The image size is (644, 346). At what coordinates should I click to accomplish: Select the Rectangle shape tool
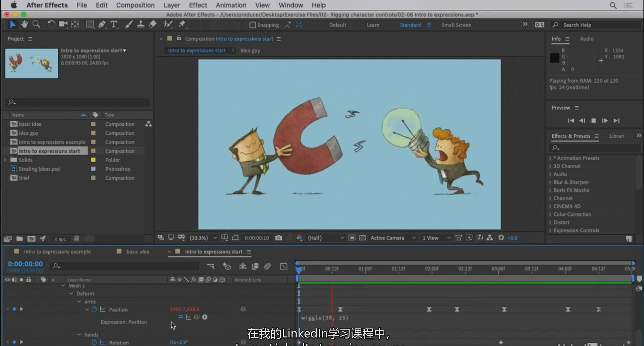click(x=90, y=24)
